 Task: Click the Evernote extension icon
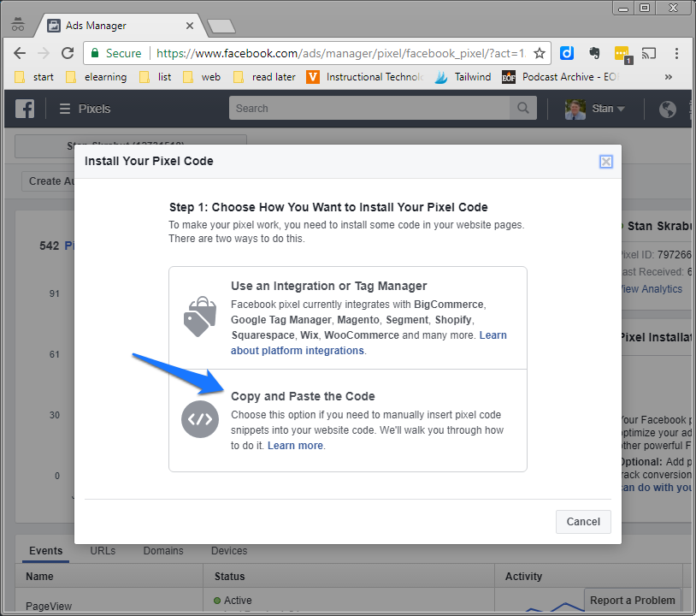pos(594,53)
